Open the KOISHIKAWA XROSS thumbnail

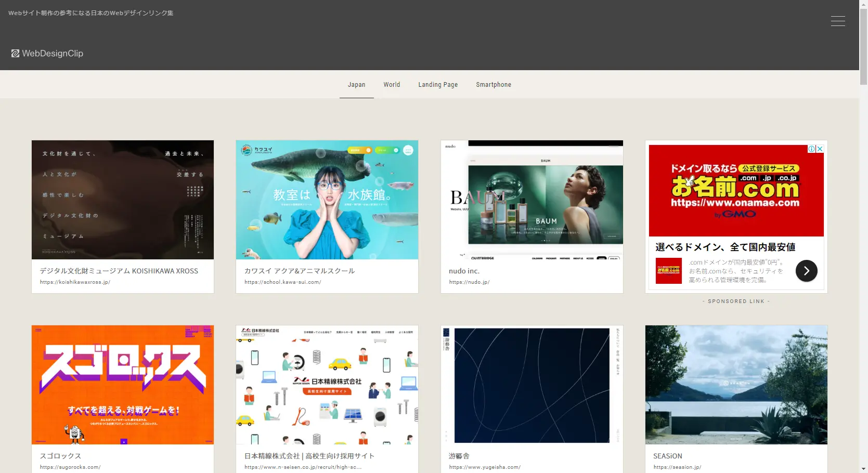click(123, 200)
